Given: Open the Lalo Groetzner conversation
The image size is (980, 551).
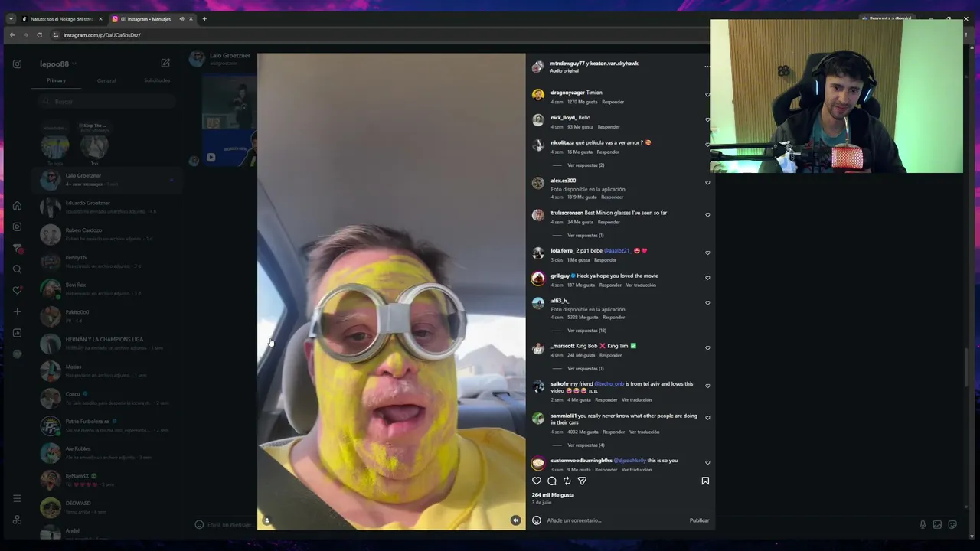Looking at the screenshot, I should [107, 180].
